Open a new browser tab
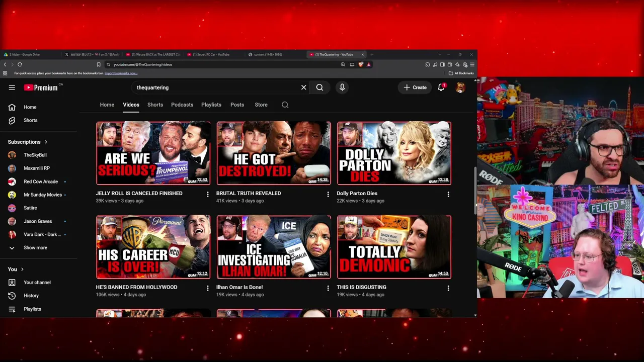Image resolution: width=644 pixels, height=362 pixels. [x=372, y=54]
